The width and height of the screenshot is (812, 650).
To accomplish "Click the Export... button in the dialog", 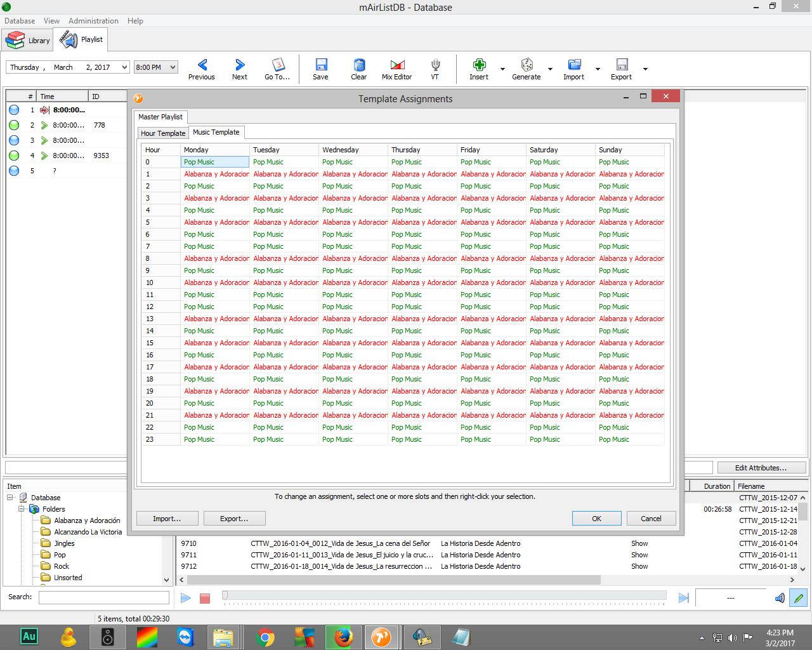I will click(234, 519).
